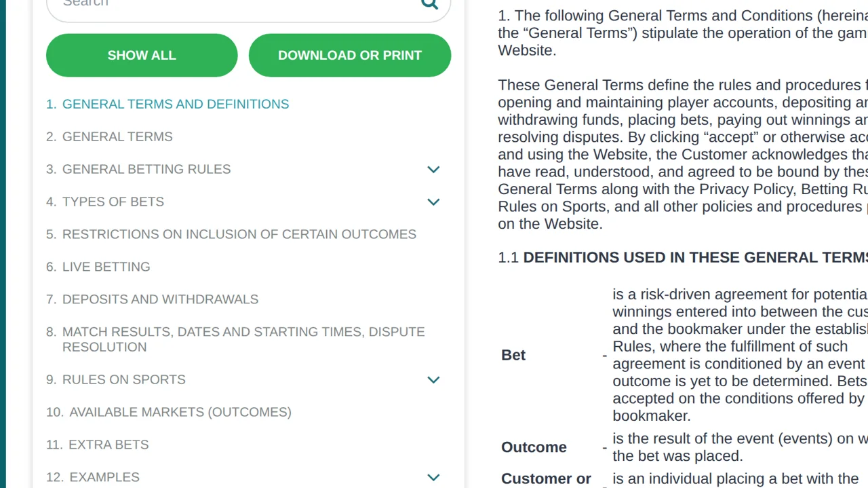Viewport: 868px width, 488px height.
Task: Open Restrictions on Inclusion of Certain Outcomes
Action: tap(231, 234)
